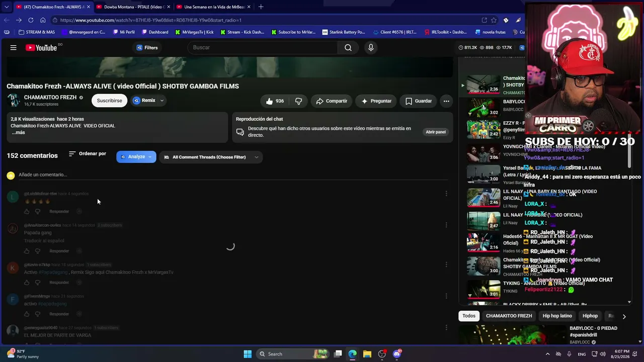
Task: Open options menu for @Kevin comment
Action: click(446, 265)
